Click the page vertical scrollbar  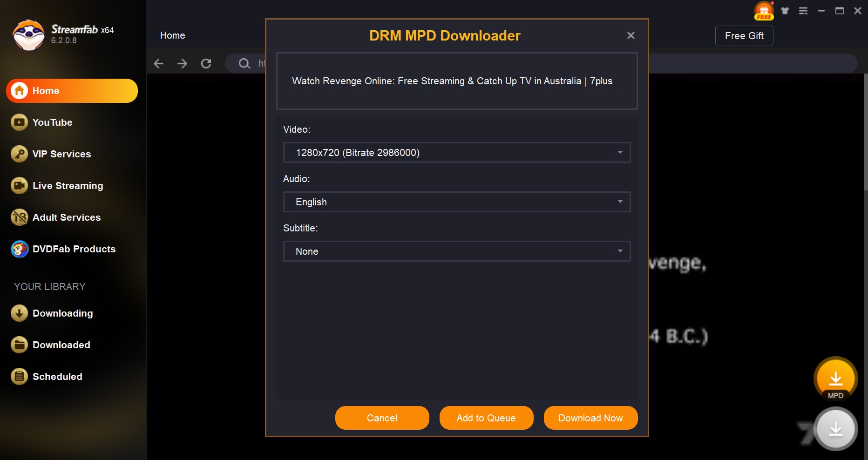(x=866, y=132)
